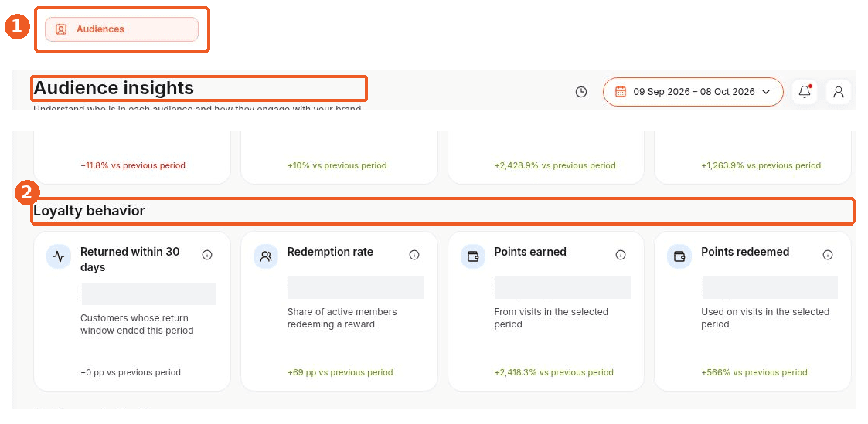Expand the date range chevron arrow

pos(766,92)
